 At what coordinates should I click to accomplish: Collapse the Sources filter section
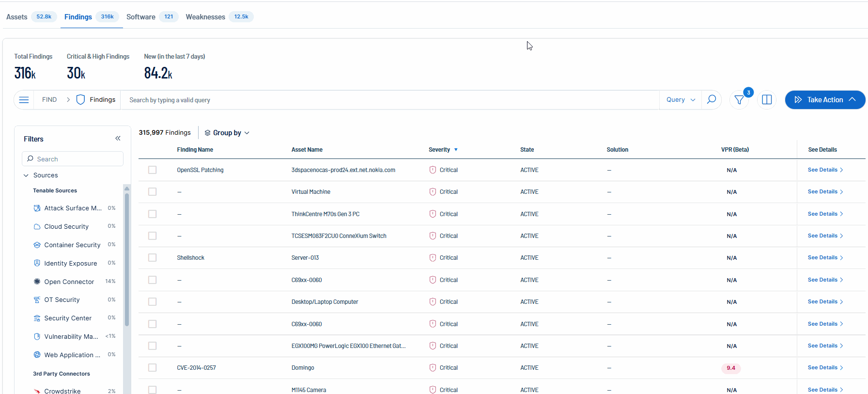click(x=26, y=175)
